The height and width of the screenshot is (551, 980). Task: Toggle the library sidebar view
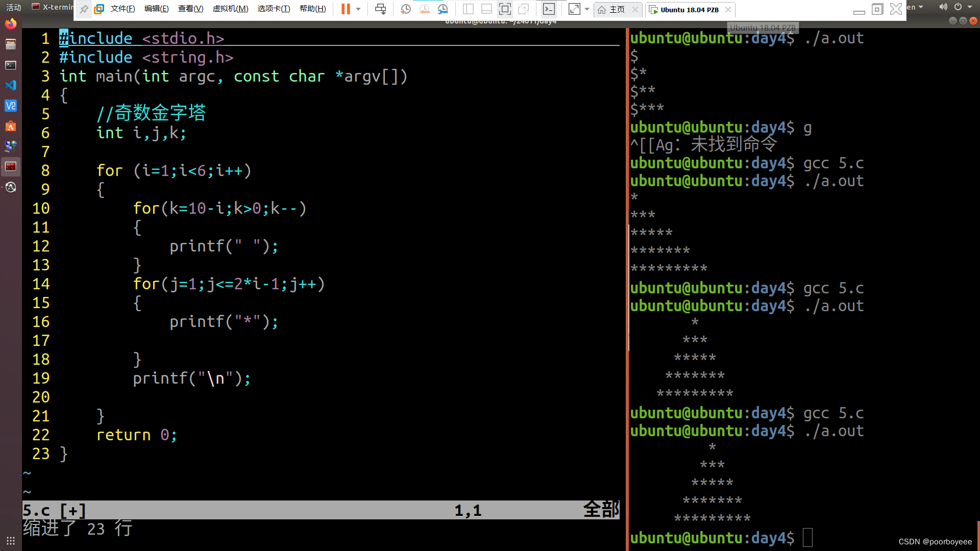(468, 9)
